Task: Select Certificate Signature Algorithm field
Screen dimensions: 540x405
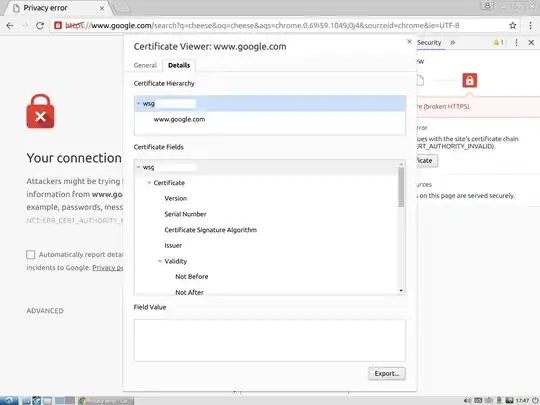Action: 210,230
